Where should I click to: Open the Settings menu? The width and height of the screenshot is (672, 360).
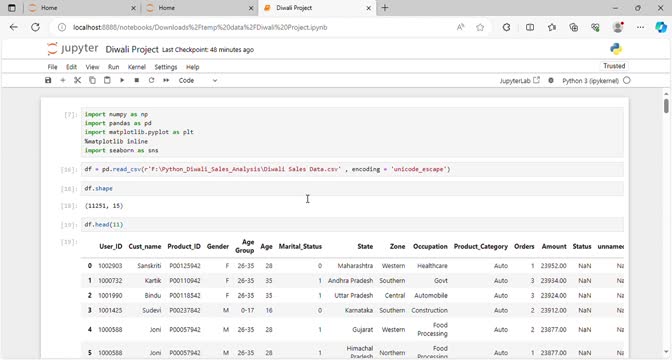coord(165,67)
